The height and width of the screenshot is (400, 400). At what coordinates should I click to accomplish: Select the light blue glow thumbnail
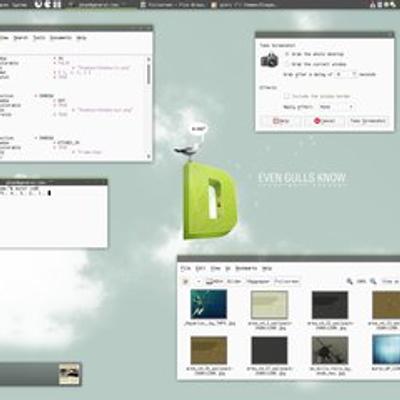click(x=386, y=349)
